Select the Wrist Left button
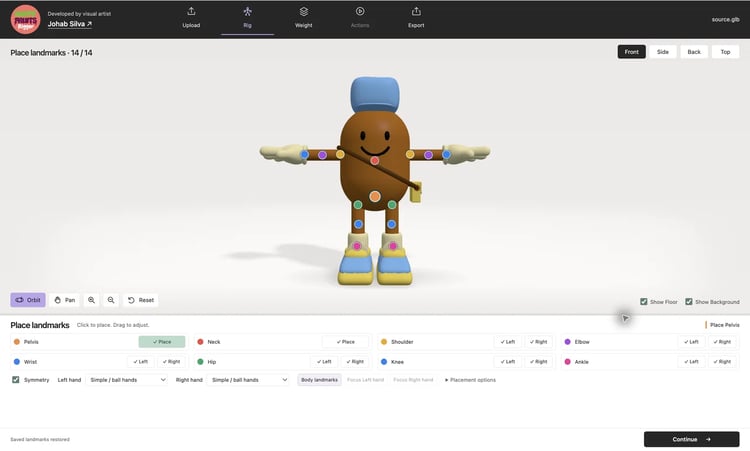The image size is (750, 451). tap(140, 362)
